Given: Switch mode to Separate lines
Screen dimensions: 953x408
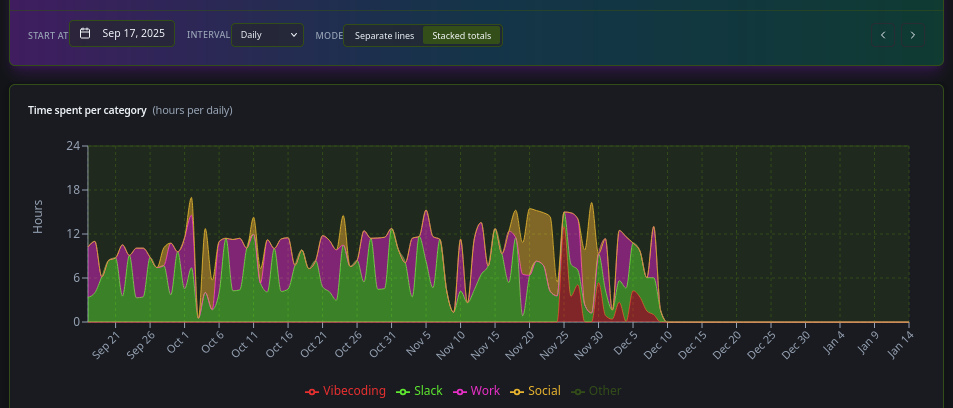Looking at the screenshot, I should click(384, 35).
